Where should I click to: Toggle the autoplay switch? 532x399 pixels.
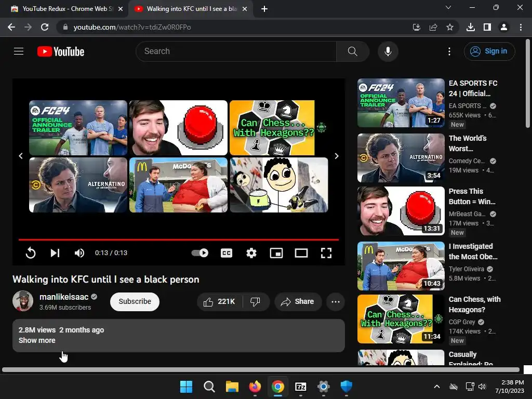pos(200,253)
